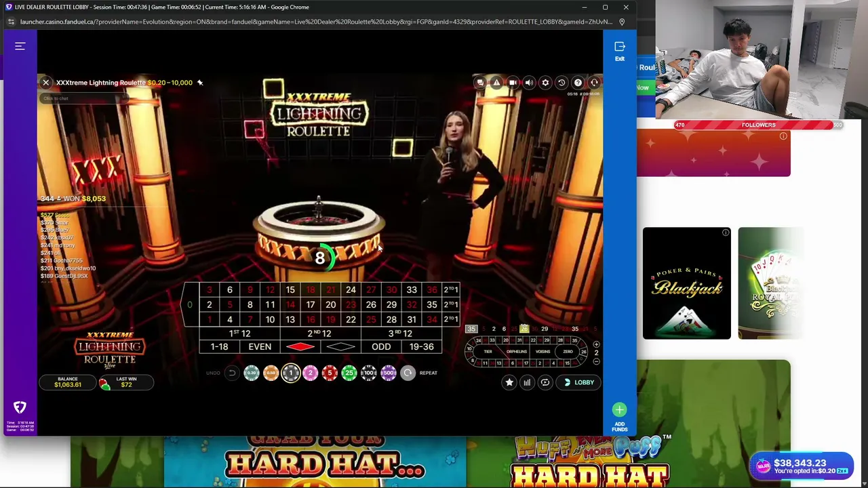Bet on the 3rd 12 dozen
Viewport: 868px width, 488px height.
pos(401,333)
